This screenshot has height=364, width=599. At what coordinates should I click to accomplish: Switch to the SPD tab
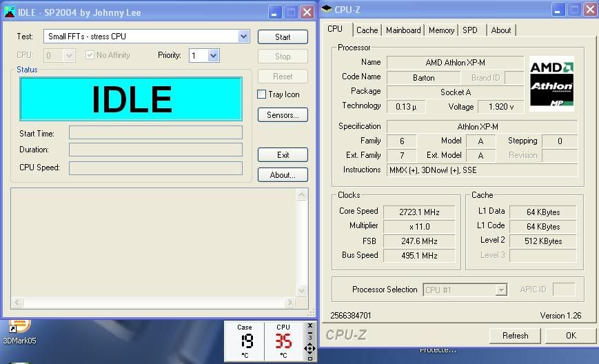[470, 30]
